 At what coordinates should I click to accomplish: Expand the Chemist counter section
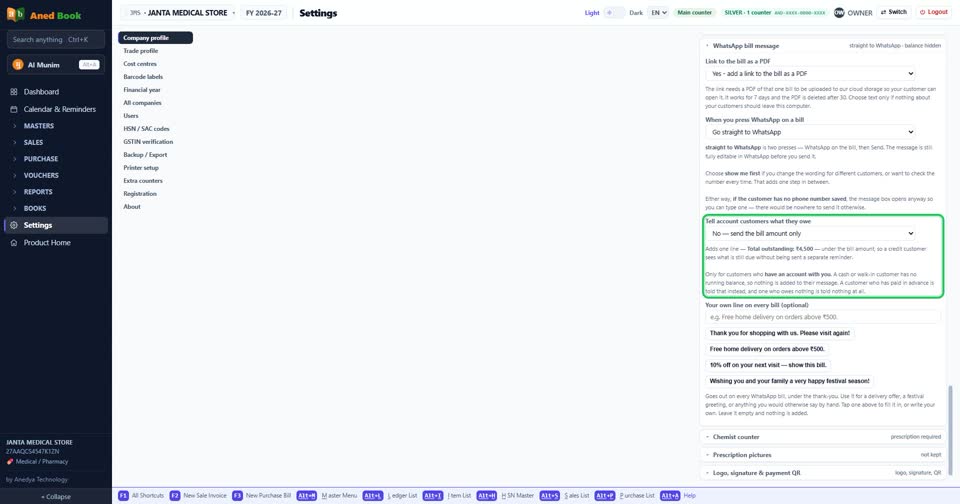pos(823,437)
